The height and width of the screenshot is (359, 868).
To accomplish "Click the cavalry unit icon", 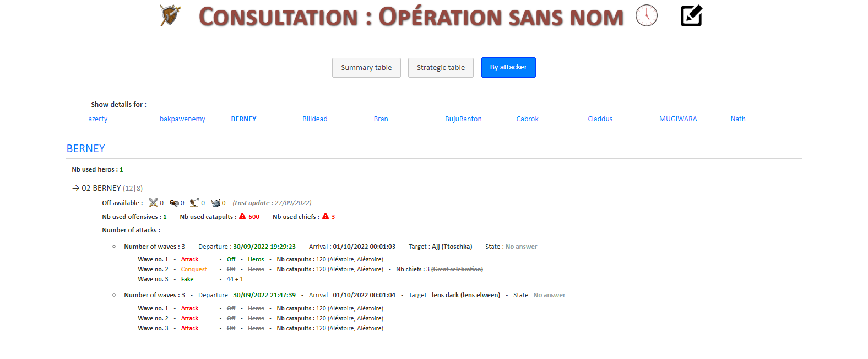I will 174,203.
